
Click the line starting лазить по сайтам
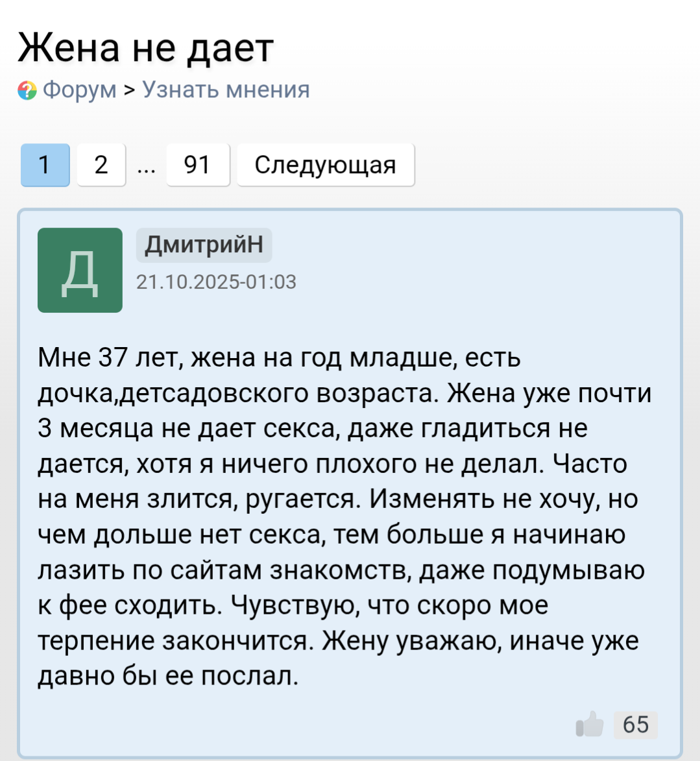pyautogui.click(x=341, y=570)
